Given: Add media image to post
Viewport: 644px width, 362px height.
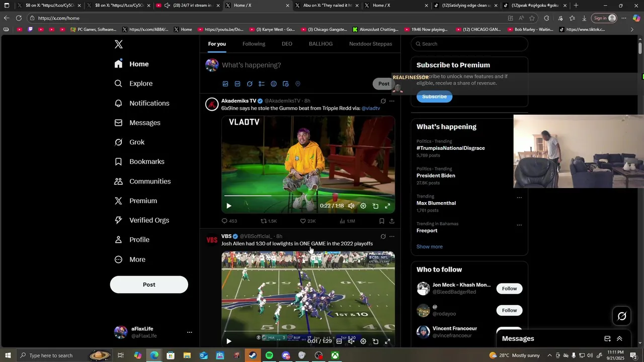Looking at the screenshot, I should [225, 84].
